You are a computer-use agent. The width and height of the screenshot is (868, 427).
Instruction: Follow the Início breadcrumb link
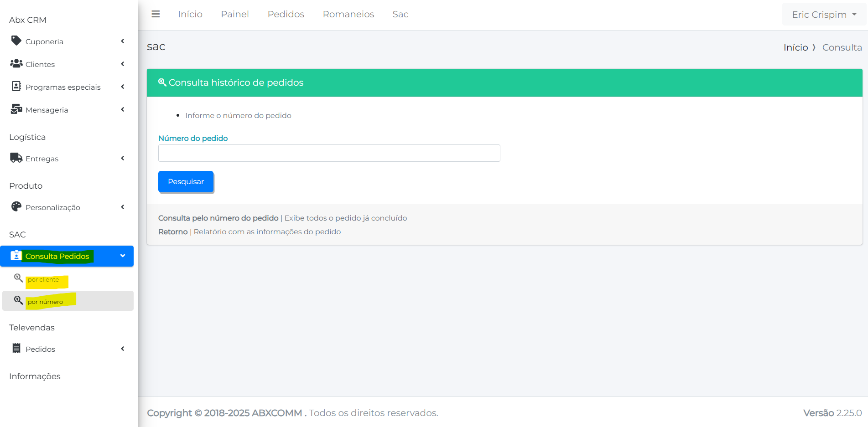point(795,47)
